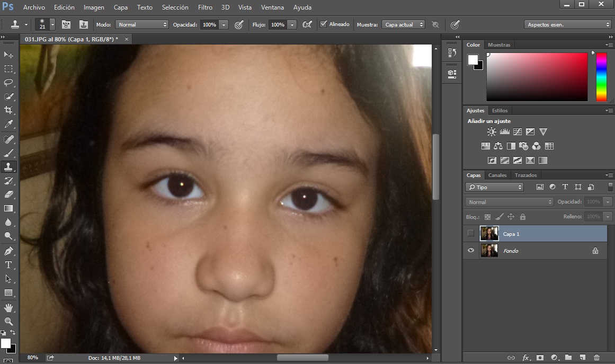Select the Clone Stamp tool
Image resolution: width=615 pixels, height=364 pixels.
point(8,166)
